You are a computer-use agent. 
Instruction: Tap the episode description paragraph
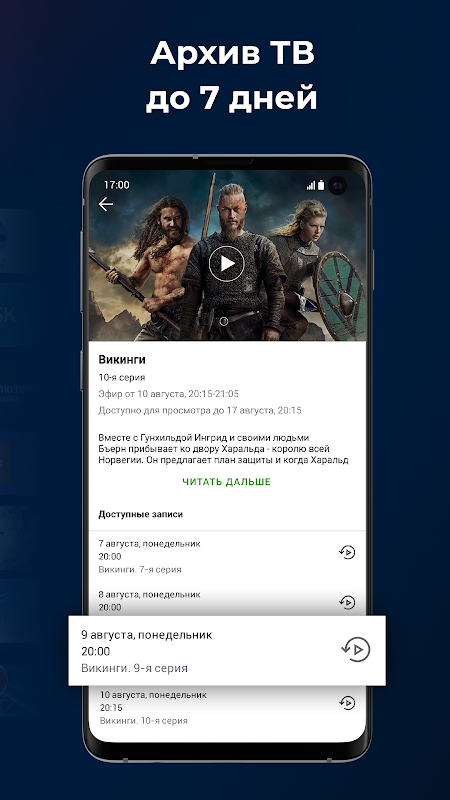[223, 449]
